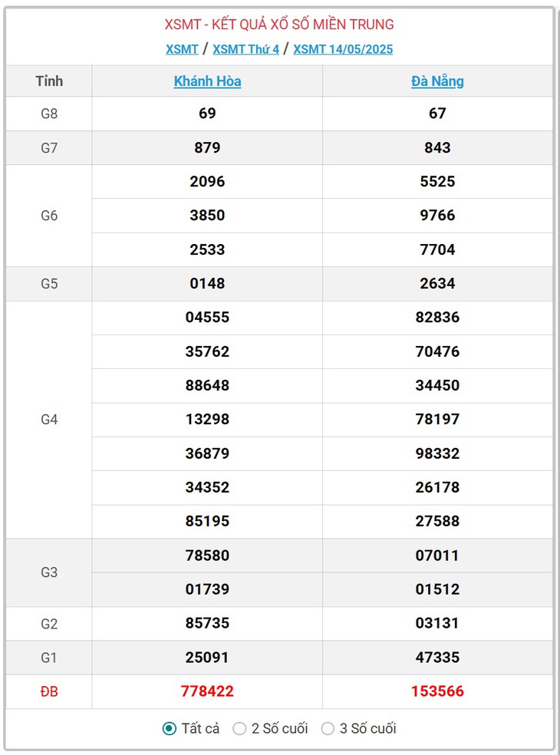Click the G8 result 67 for Đà Nẵng
Image resolution: width=560 pixels, height=755 pixels.
(x=438, y=113)
